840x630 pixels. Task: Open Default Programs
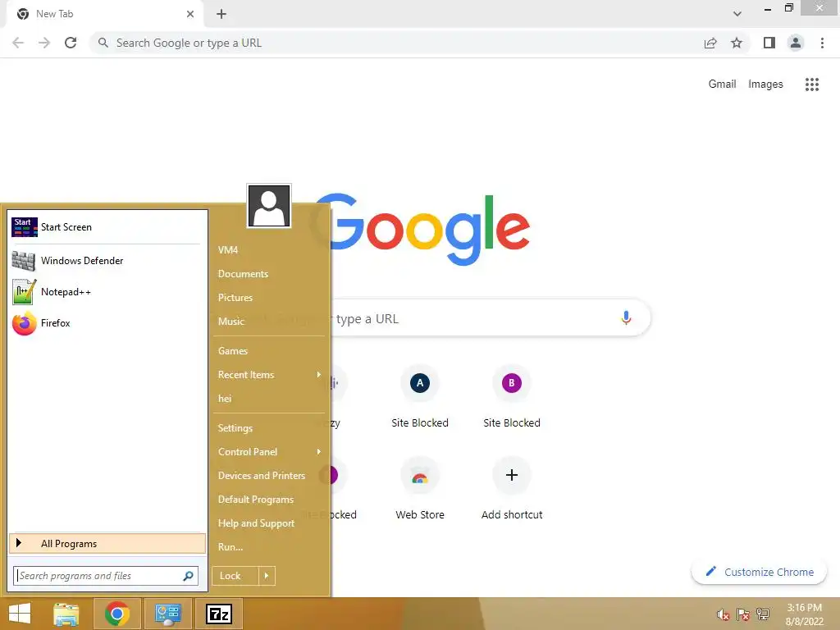point(269,500)
